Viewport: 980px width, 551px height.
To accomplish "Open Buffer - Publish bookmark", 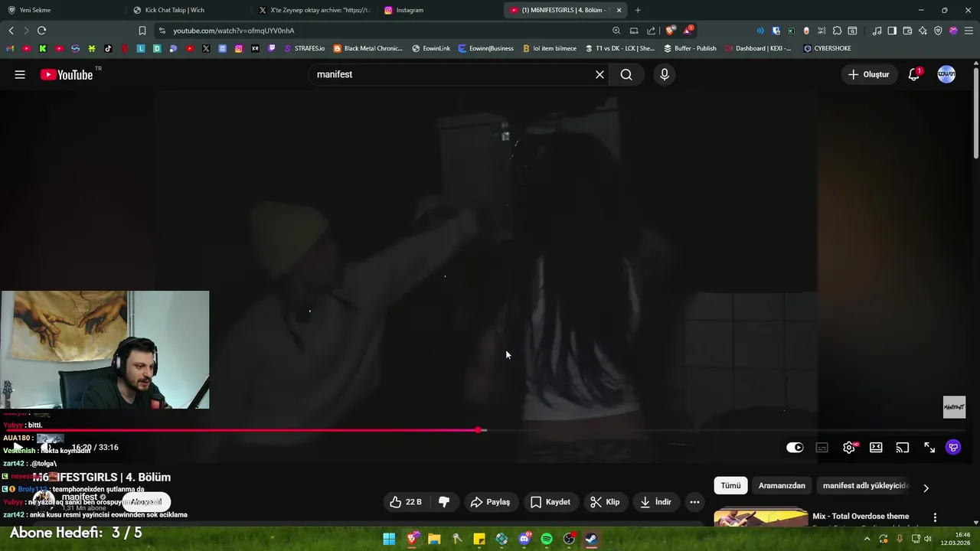I will point(690,48).
